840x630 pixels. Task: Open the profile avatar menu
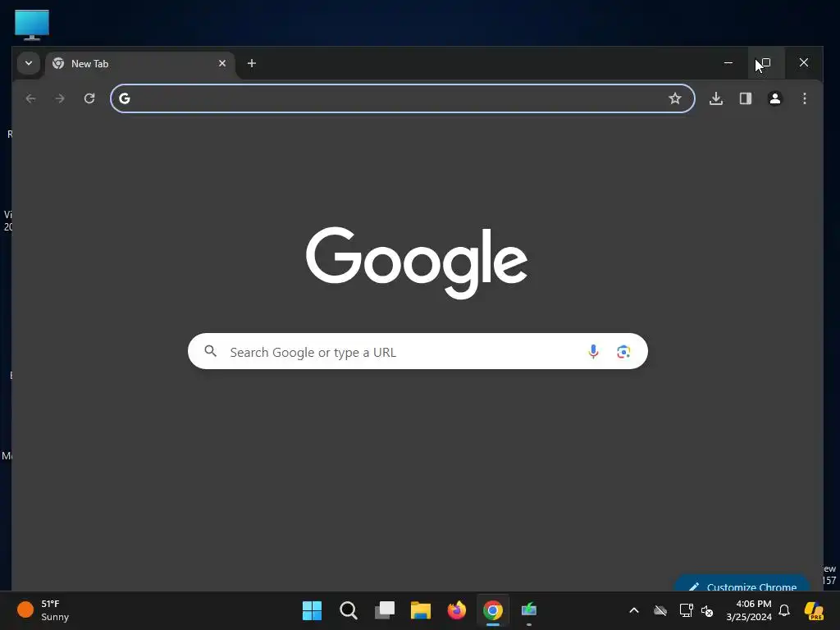[774, 98]
